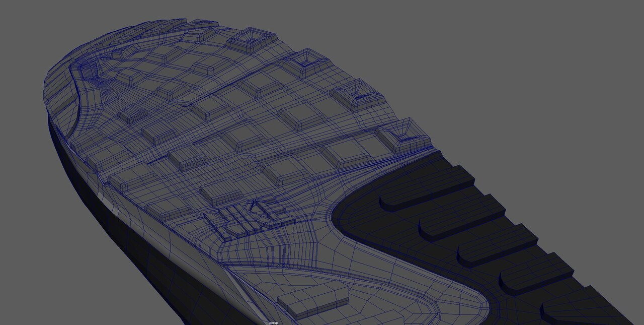Click the "persp" camera name label
Viewport: 644px width, 325px height.
click(273, 322)
